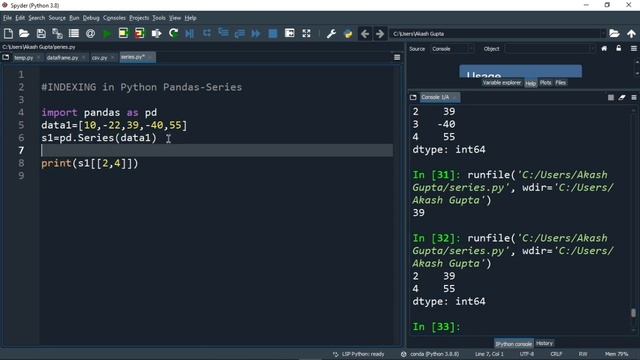Toggle fullscreen mode icon
Viewport: 640px width, 360px height.
(306, 33)
